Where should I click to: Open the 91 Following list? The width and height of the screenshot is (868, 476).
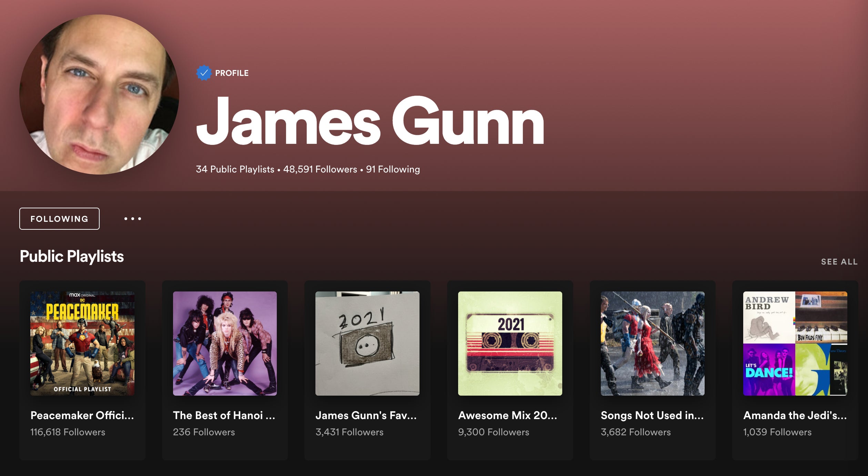tap(393, 169)
